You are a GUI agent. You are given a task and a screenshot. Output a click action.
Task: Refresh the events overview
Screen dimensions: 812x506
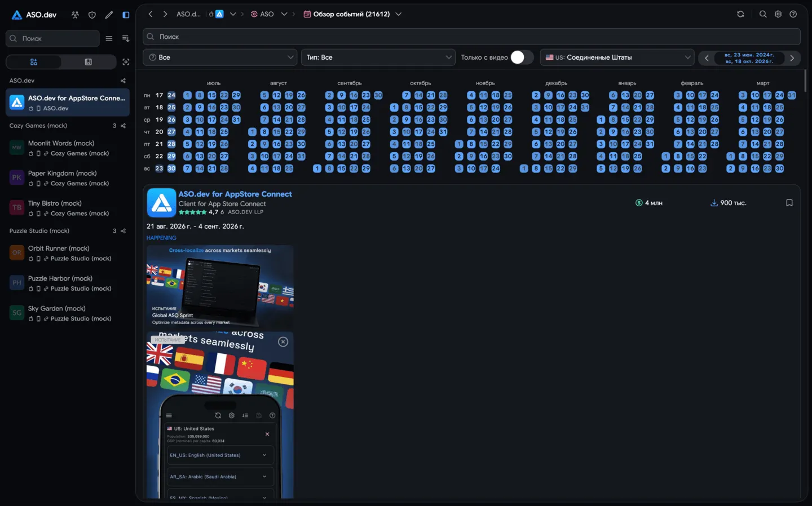point(740,14)
